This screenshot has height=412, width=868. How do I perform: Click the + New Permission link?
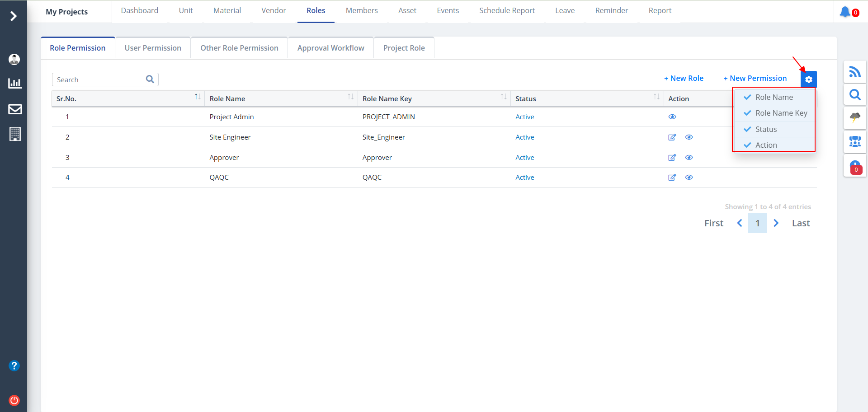pyautogui.click(x=755, y=78)
